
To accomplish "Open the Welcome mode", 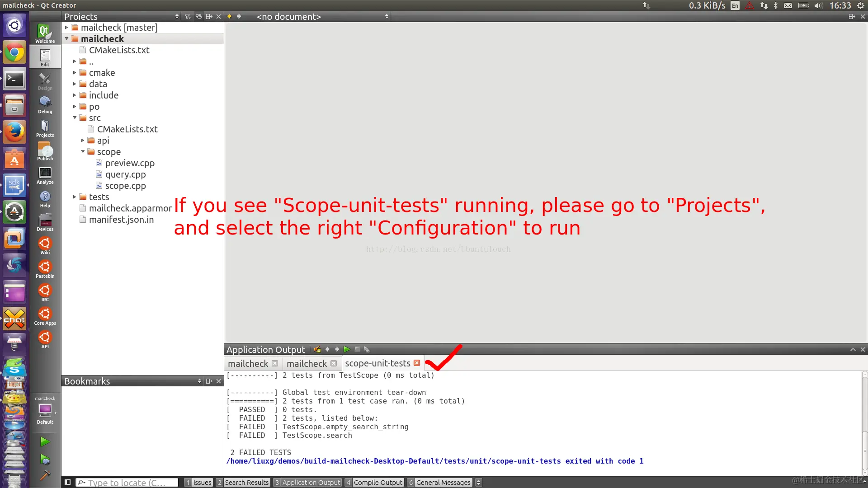I will pyautogui.click(x=45, y=33).
